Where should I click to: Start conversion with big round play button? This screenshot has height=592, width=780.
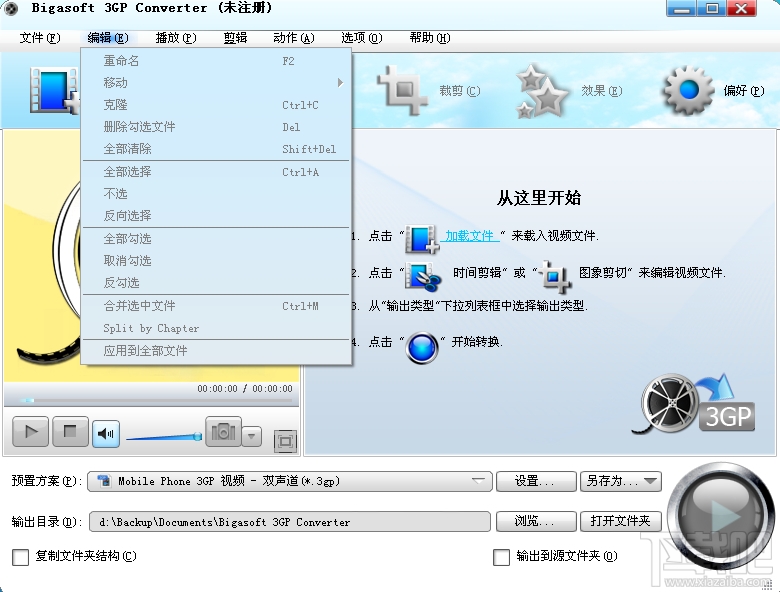tap(721, 516)
